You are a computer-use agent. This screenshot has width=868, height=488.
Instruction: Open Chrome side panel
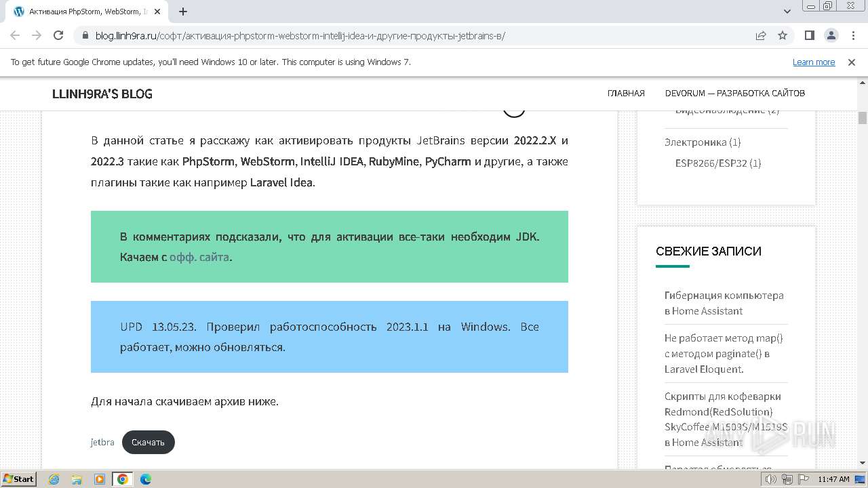coord(810,35)
